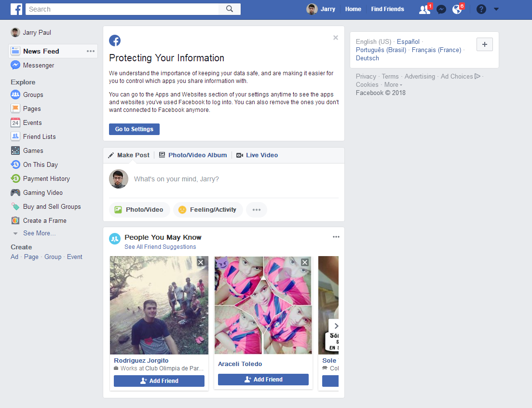The width and height of the screenshot is (532, 408).
Task: Click the News Feed icon in the sidebar
Action: pyautogui.click(x=15, y=51)
